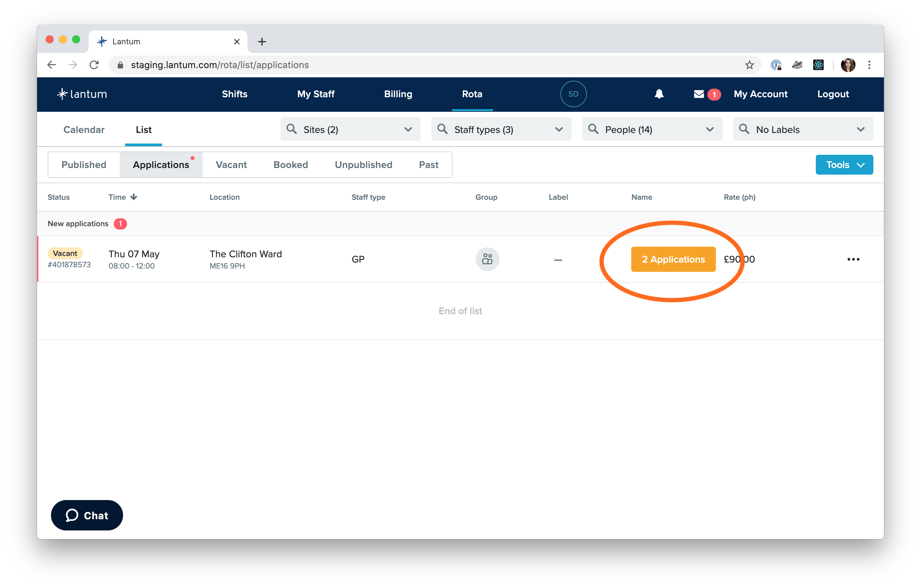Open a new browser tab with plus
The height and width of the screenshot is (588, 921).
262,41
